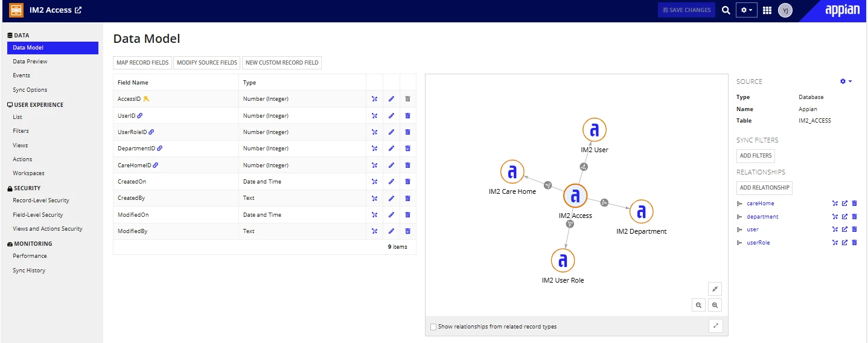Click the DepartmentID field name
The width and height of the screenshot is (868, 343).
pyautogui.click(x=136, y=149)
